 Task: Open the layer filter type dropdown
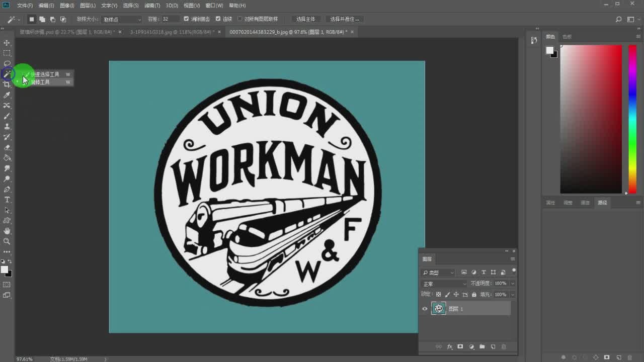pyautogui.click(x=438, y=273)
